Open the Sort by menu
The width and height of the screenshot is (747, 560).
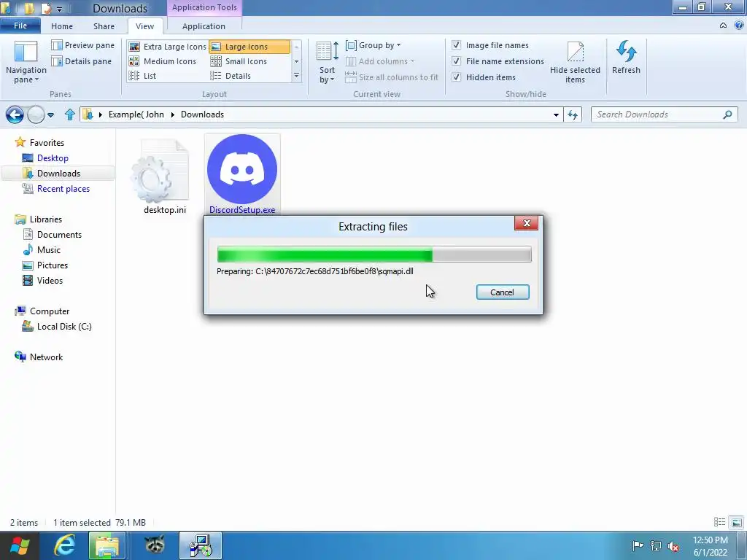(327, 63)
